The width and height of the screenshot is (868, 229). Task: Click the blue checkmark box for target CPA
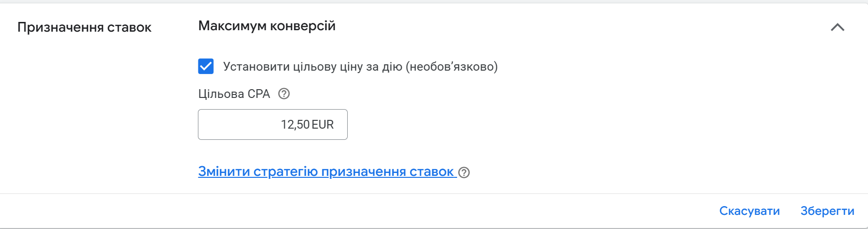point(206,66)
